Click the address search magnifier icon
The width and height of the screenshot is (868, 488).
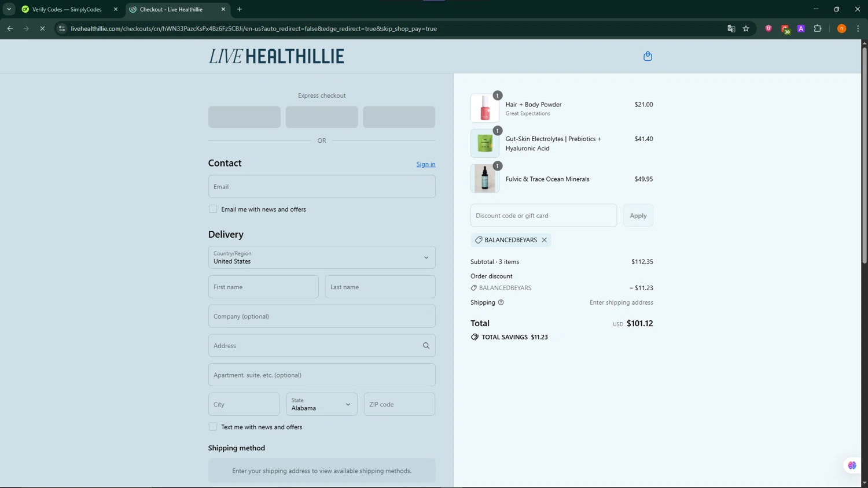pyautogui.click(x=426, y=346)
